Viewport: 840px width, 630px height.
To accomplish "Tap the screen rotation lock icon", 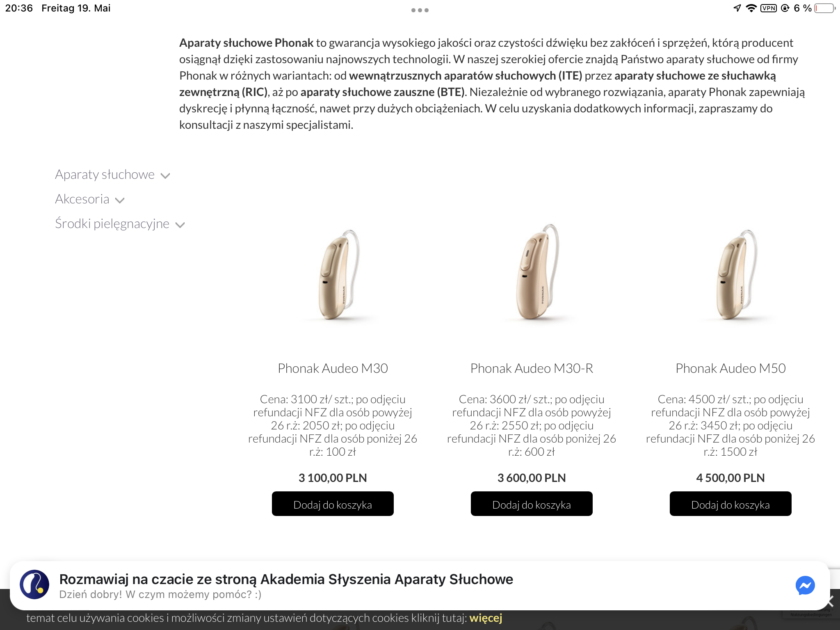I will point(785,8).
